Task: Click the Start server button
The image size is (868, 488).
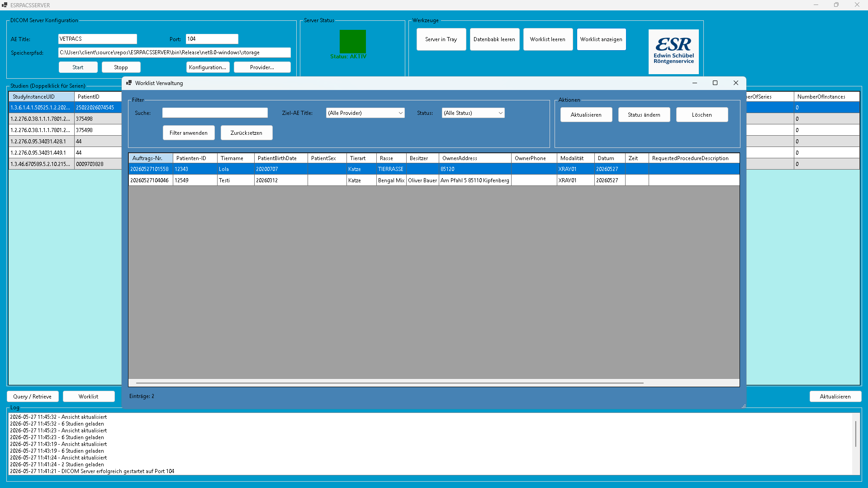Action: [x=78, y=67]
